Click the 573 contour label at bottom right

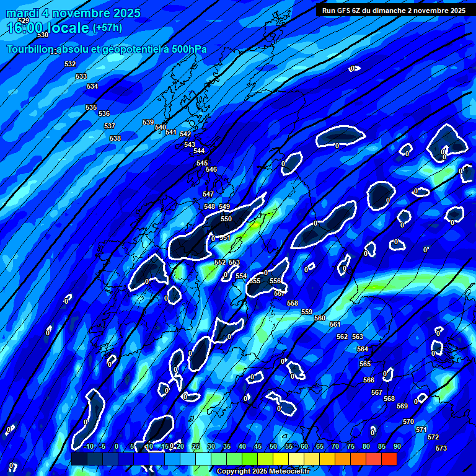point(441,448)
